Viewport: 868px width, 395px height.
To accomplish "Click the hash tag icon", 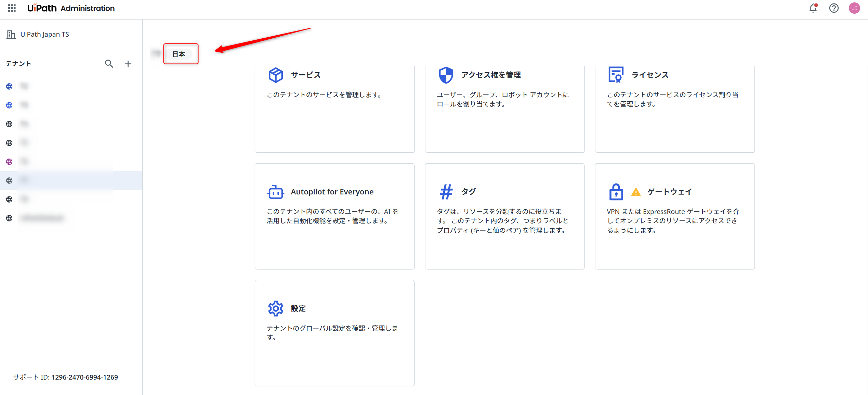I will coord(446,192).
